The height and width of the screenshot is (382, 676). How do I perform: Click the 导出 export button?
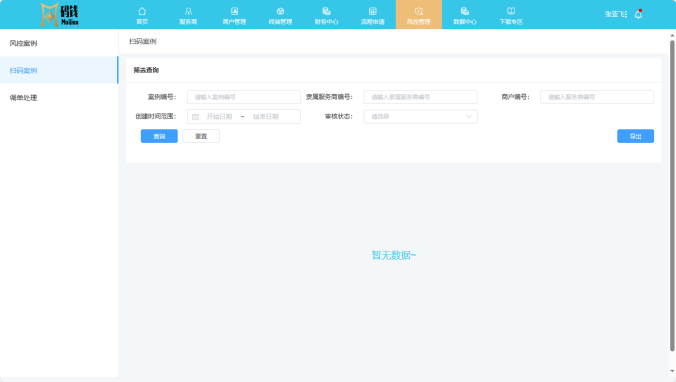[x=635, y=136]
